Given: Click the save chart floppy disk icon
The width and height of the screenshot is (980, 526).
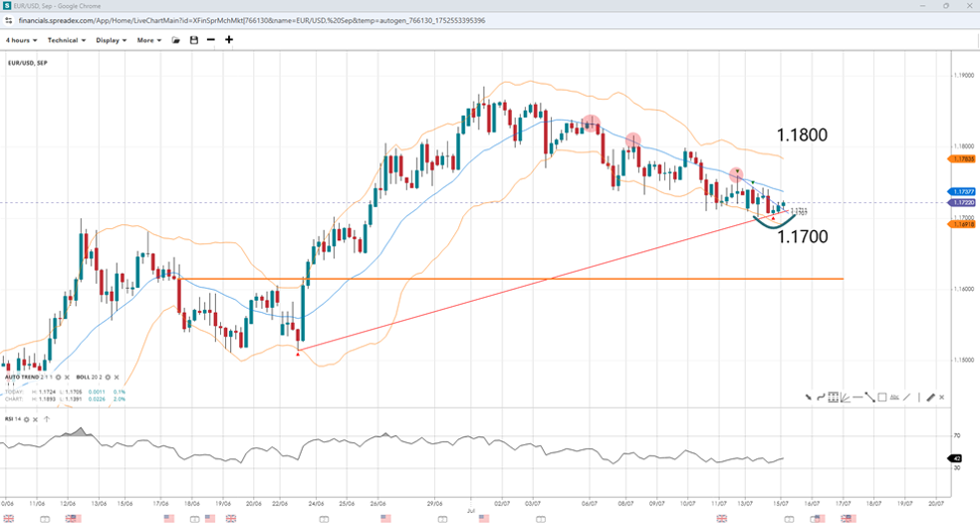Looking at the screenshot, I should point(193,40).
